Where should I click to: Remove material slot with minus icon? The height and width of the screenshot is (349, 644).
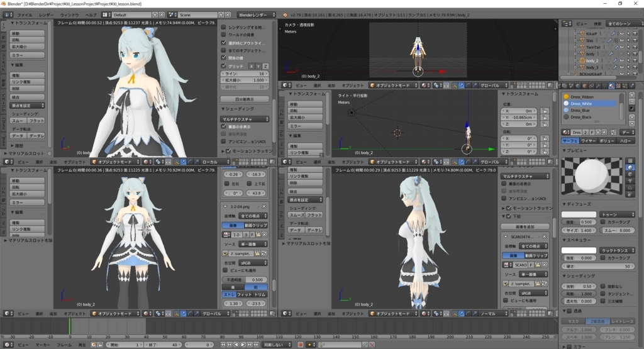tap(631, 101)
